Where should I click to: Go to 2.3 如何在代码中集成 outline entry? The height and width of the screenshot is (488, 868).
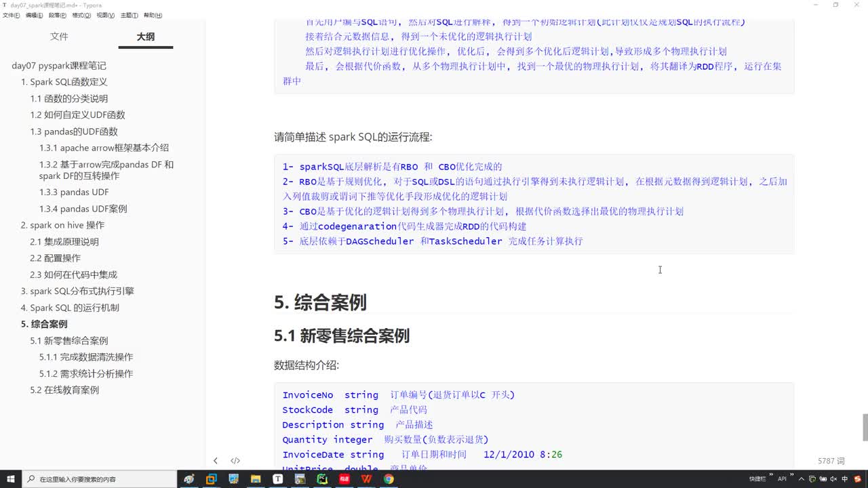pos(74,274)
